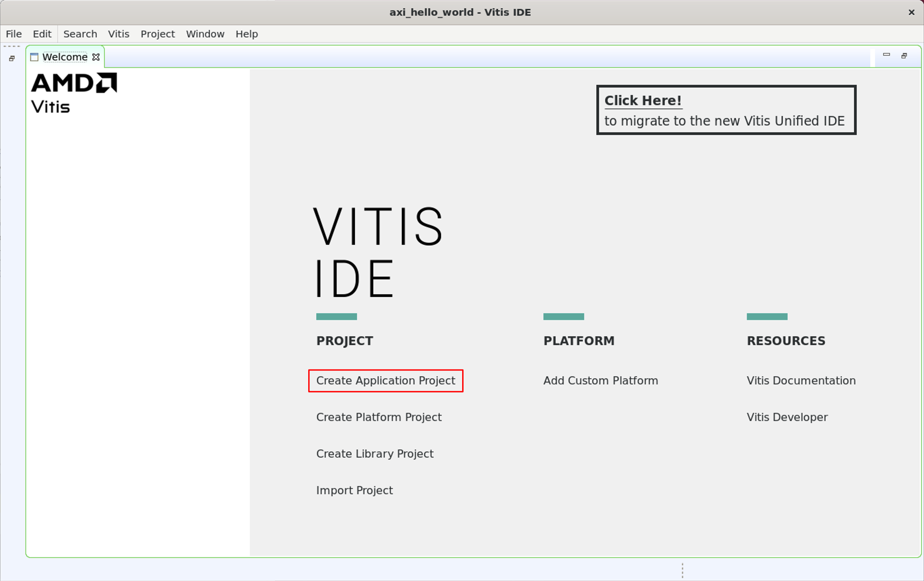924x581 pixels.
Task: Click Create Library Project
Action: (x=374, y=453)
